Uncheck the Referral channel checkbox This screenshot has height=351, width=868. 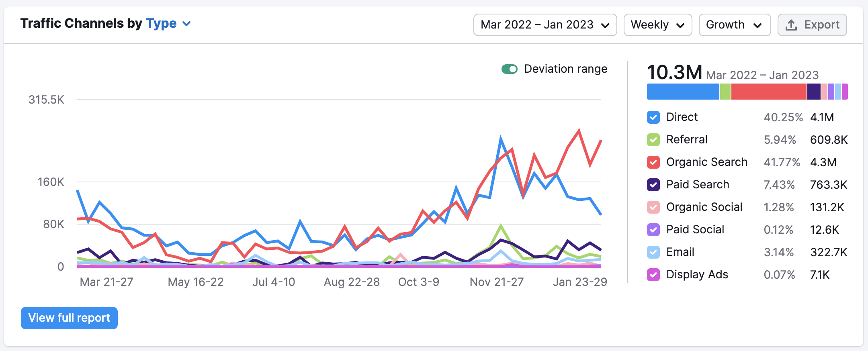tap(653, 140)
